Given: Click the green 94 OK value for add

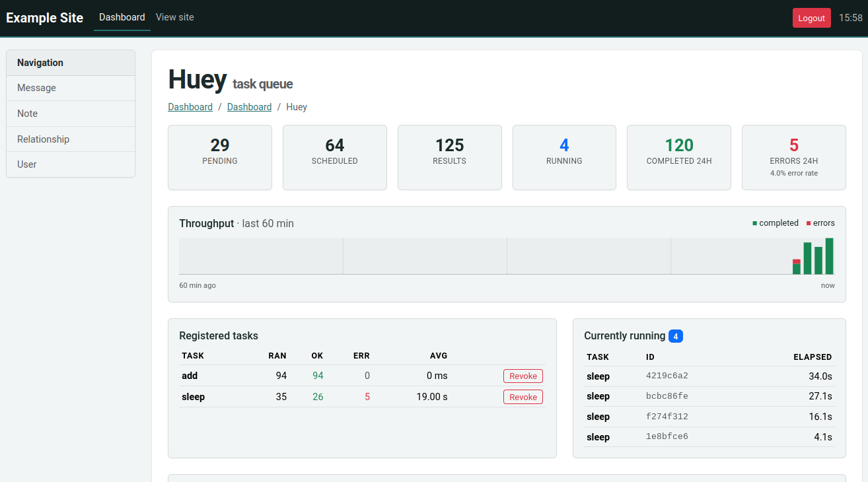Looking at the screenshot, I should 318,376.
